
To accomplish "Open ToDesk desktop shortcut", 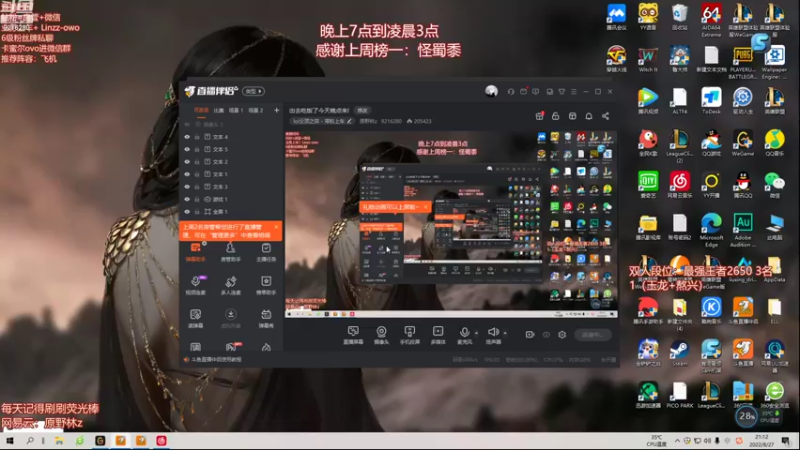I will (711, 101).
